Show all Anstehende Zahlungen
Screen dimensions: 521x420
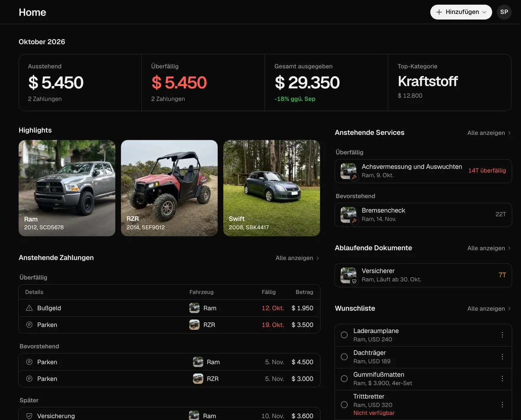(298, 258)
